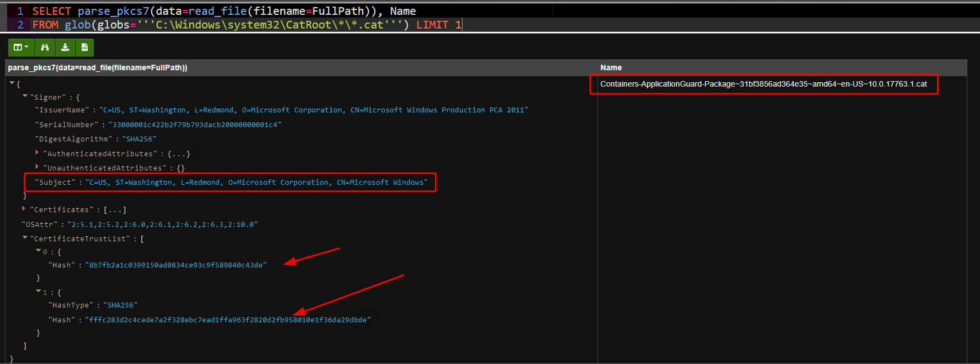Collapse the "CertificateTrustList" array
980x364 pixels.
[x=25, y=238]
